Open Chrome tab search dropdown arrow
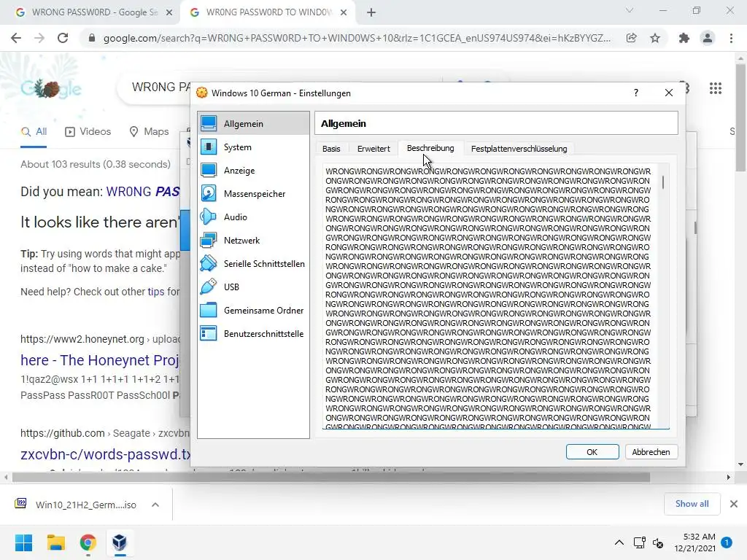The width and height of the screenshot is (747, 560). [630, 10]
